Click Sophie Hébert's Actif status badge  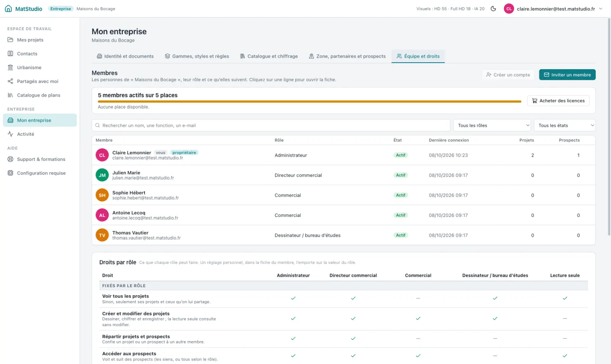click(x=401, y=195)
